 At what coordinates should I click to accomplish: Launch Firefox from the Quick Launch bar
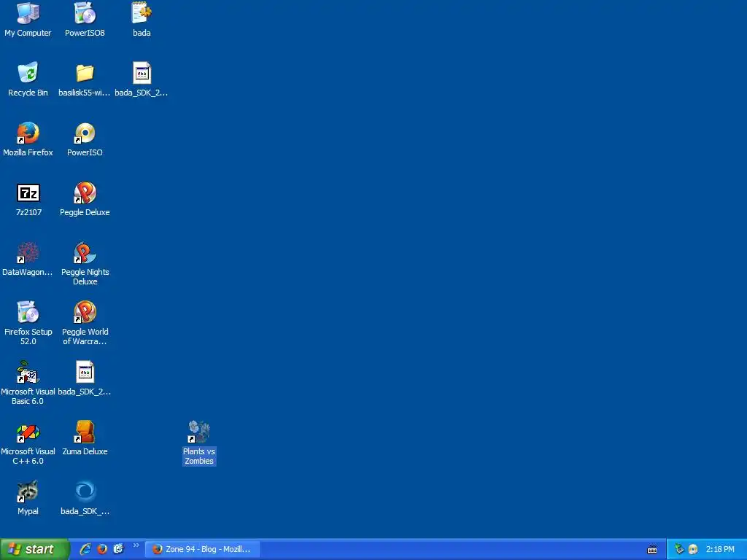tap(102, 549)
